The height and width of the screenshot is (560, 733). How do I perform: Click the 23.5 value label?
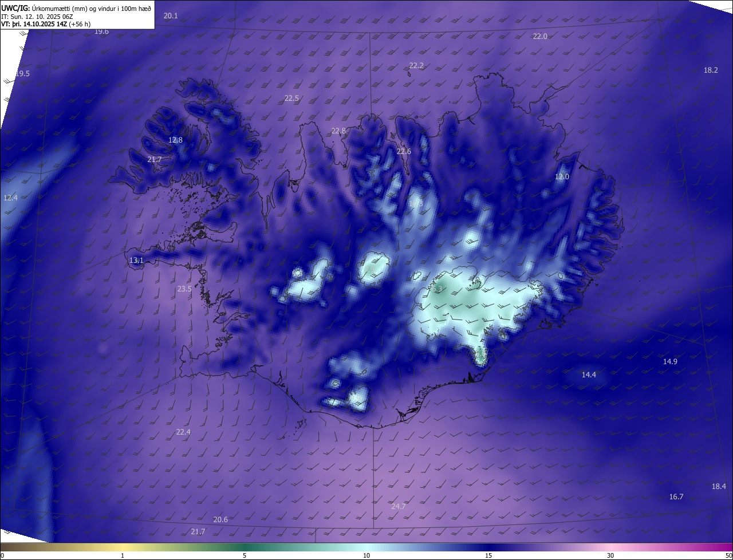[184, 290]
